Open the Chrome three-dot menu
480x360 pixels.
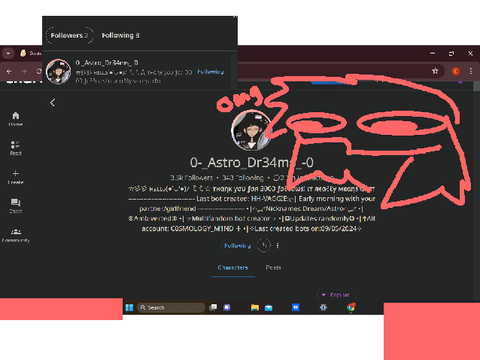pos(471,71)
